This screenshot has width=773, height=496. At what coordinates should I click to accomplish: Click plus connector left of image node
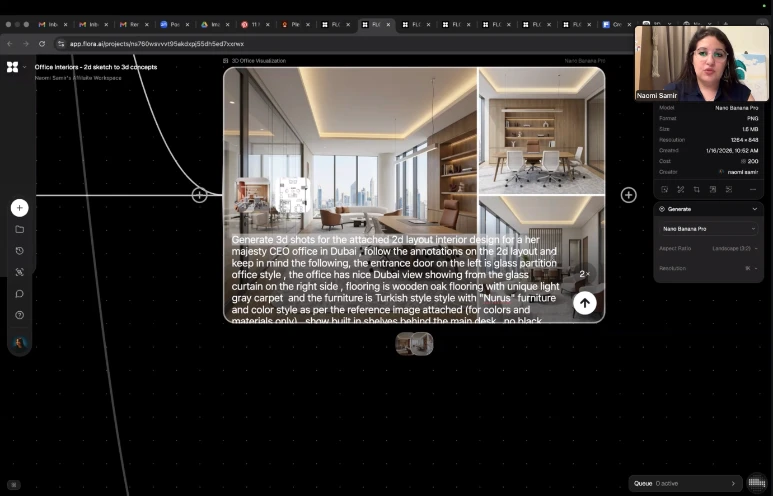(x=199, y=195)
